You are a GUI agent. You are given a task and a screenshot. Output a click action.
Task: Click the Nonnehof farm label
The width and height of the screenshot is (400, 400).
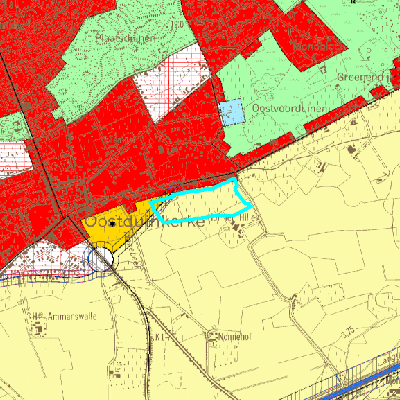(x=234, y=337)
